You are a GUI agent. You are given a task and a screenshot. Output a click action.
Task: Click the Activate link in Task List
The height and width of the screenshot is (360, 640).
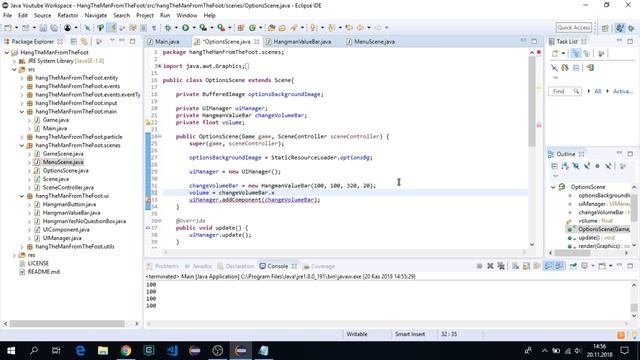[623, 91]
